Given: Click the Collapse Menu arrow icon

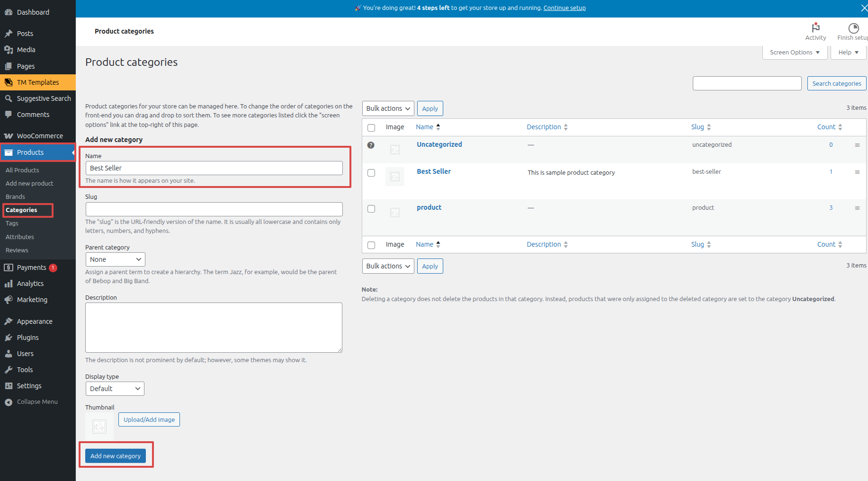Looking at the screenshot, I should tap(9, 402).
